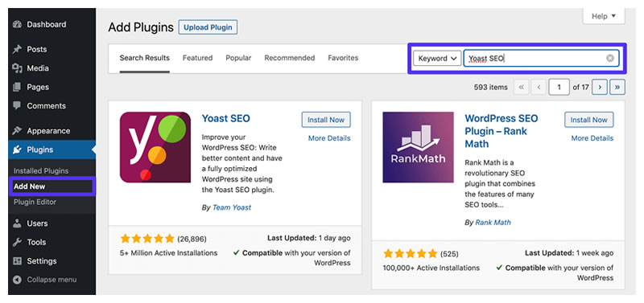This screenshot has width=644, height=303.
Task: Open the Keyword search type dropdown
Action: click(x=437, y=58)
